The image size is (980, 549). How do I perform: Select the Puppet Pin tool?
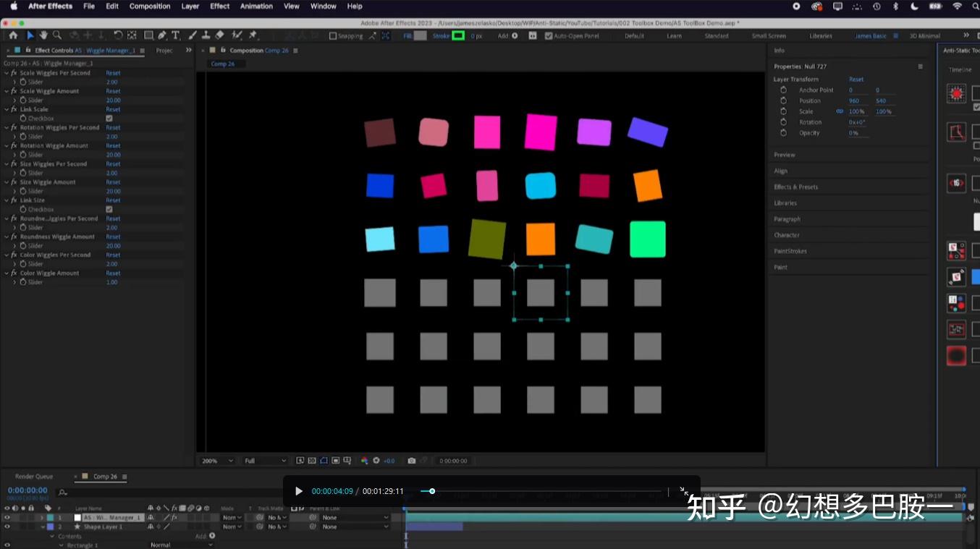[x=253, y=35]
